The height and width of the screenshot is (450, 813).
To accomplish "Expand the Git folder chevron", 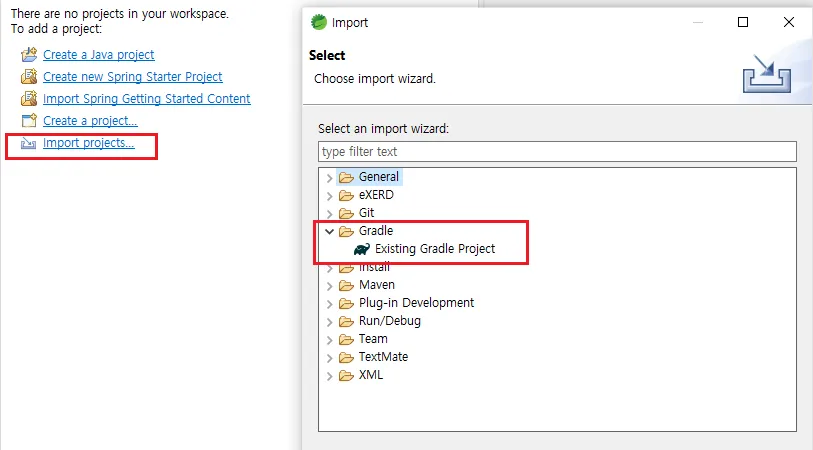I will point(329,214).
